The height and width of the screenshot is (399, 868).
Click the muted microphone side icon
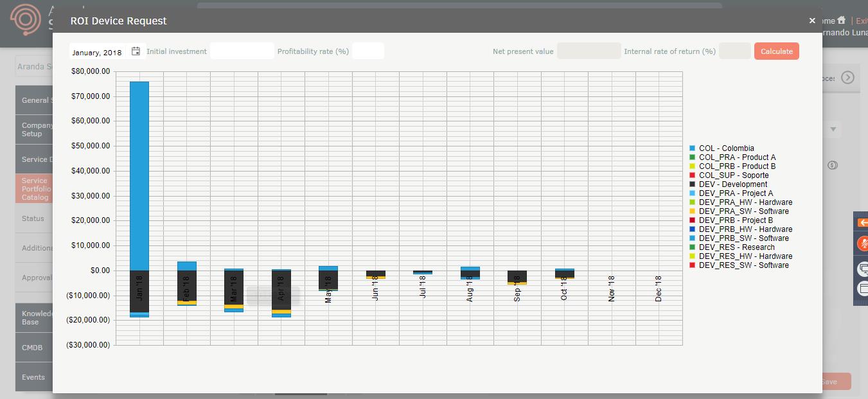862,244
